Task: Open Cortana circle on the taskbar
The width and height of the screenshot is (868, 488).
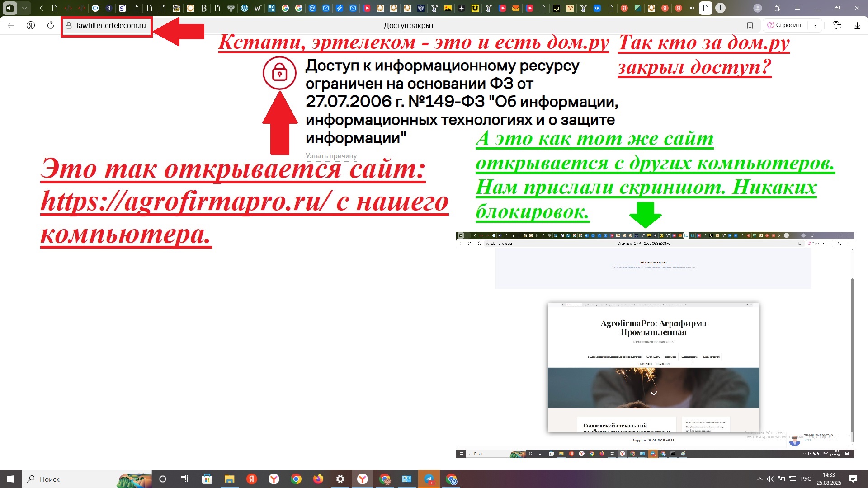Action: [163, 479]
